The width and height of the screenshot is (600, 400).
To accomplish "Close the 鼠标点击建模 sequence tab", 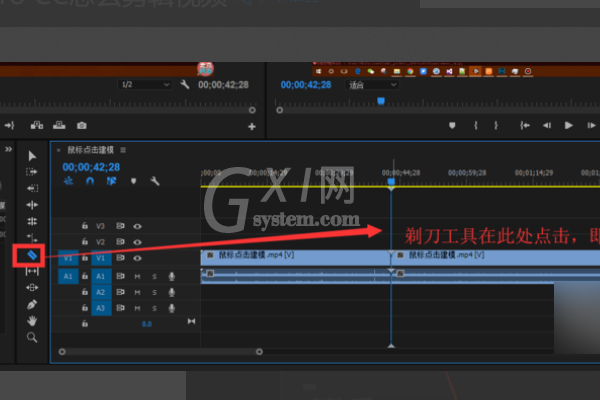I will coord(59,150).
